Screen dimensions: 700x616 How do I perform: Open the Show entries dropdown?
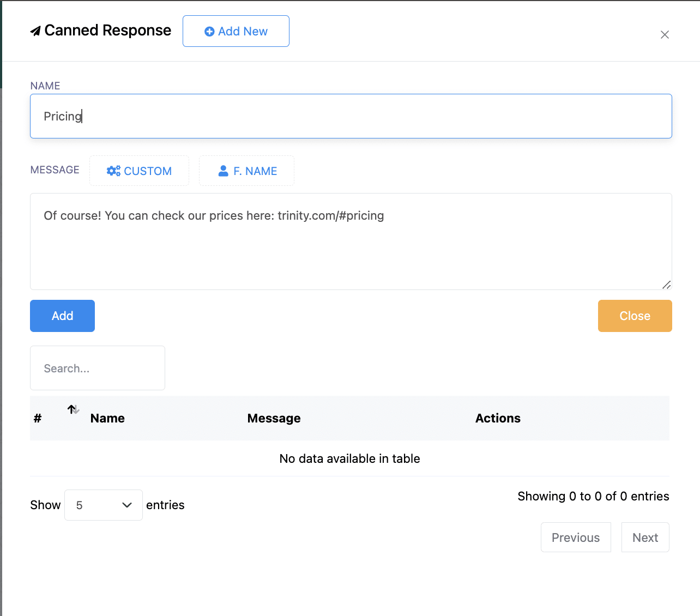point(104,505)
